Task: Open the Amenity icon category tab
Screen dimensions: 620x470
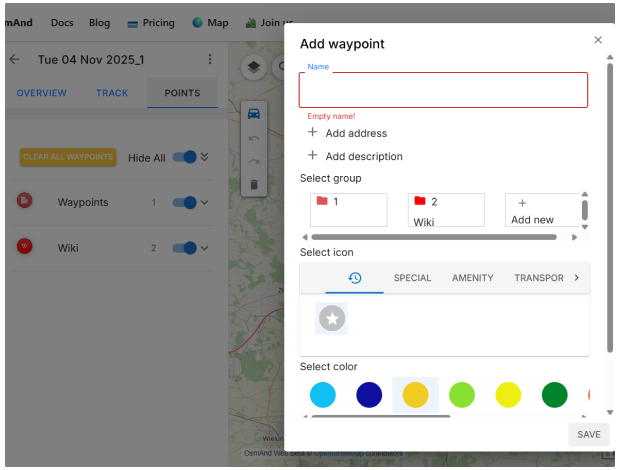Action: [x=472, y=278]
